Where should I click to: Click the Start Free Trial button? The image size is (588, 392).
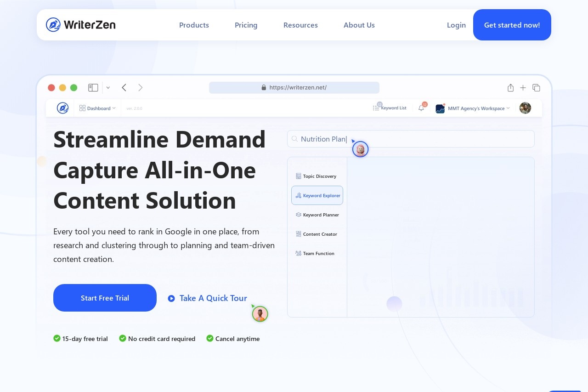(105, 298)
